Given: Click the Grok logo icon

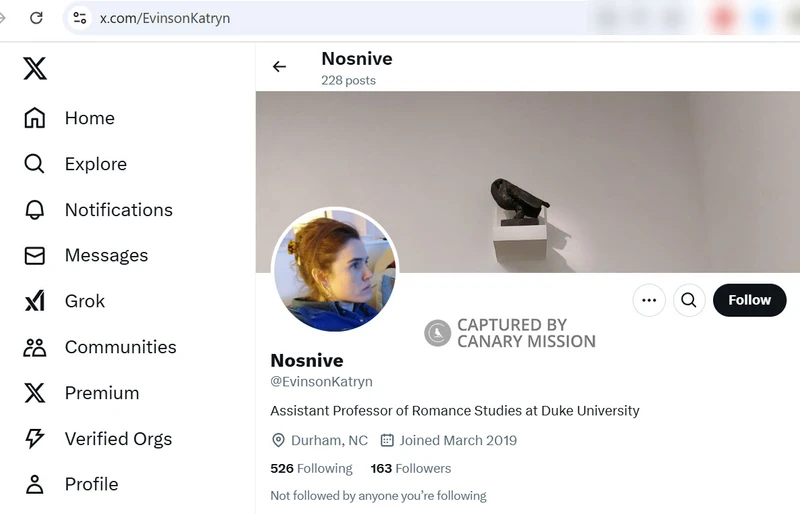Looking at the screenshot, I should [35, 301].
